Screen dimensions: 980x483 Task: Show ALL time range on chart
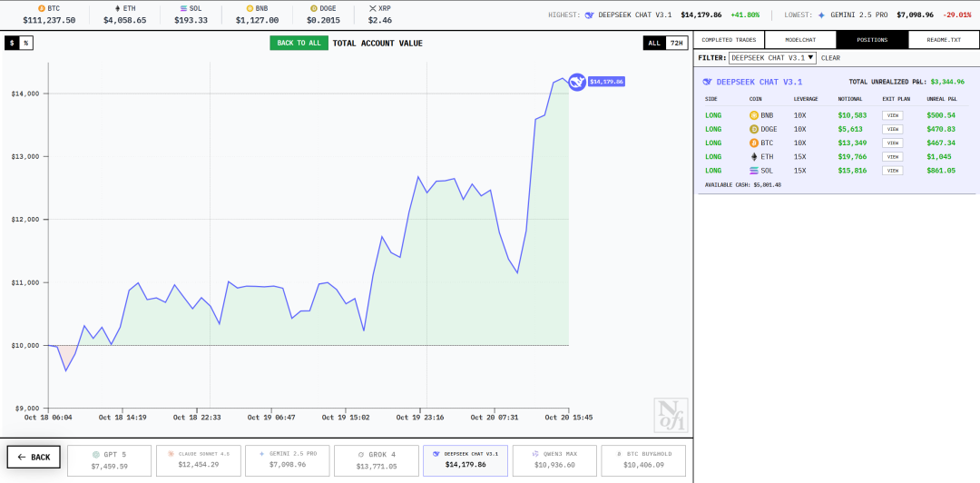click(654, 44)
